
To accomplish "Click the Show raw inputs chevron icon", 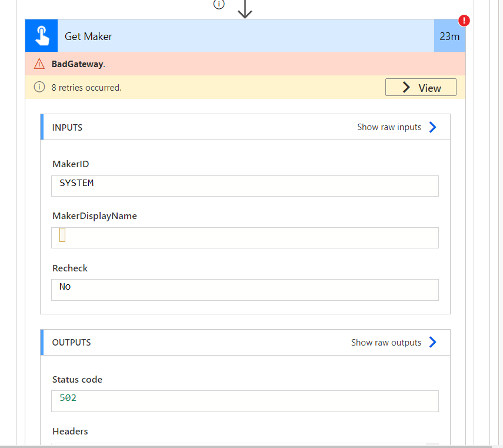I will [x=432, y=127].
